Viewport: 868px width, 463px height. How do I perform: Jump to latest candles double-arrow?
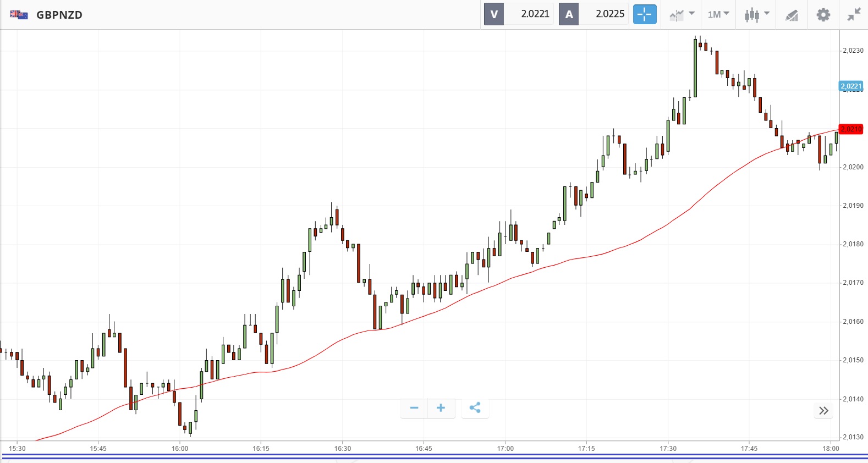coord(823,411)
